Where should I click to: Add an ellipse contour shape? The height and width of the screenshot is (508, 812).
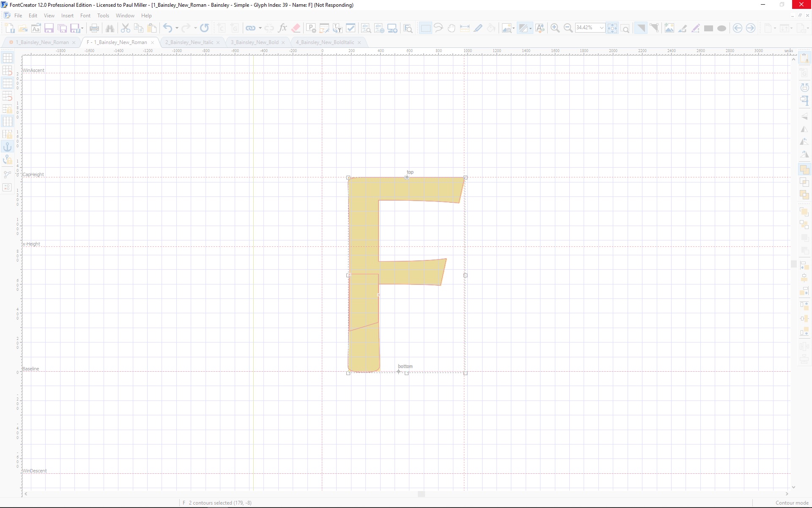[722, 28]
